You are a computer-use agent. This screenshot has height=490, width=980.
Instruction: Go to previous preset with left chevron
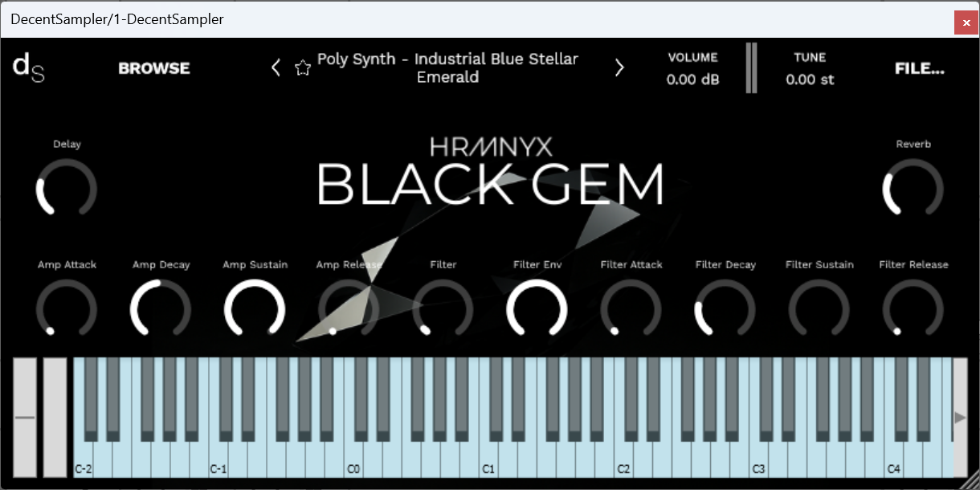[x=276, y=67]
